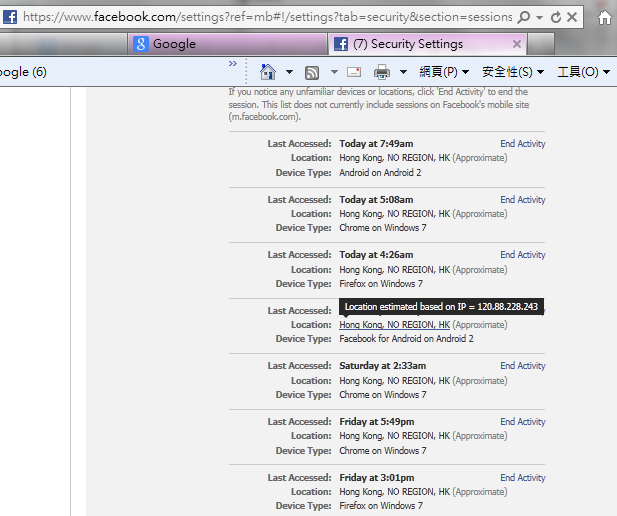Screen dimensions: 617x516
Task: Open the 工具(O) menu
Action: [x=582, y=72]
